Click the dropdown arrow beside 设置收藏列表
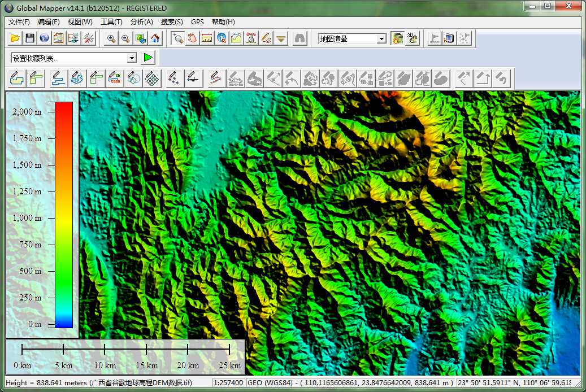 132,58
